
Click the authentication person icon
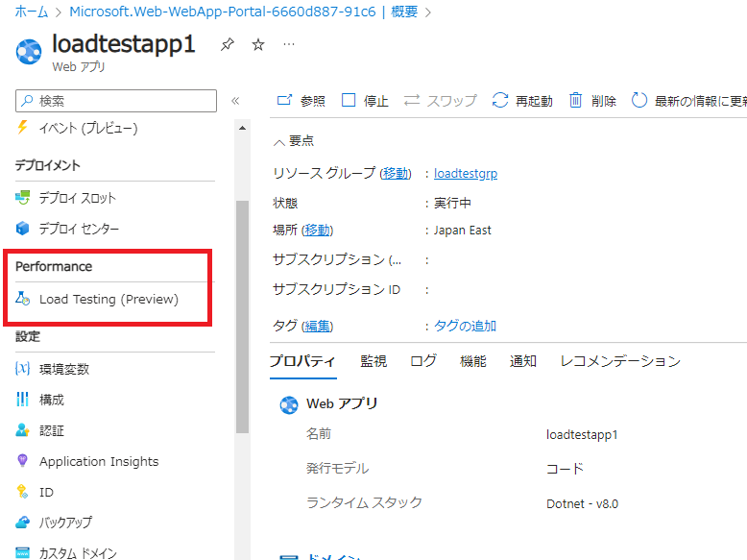coord(22,430)
